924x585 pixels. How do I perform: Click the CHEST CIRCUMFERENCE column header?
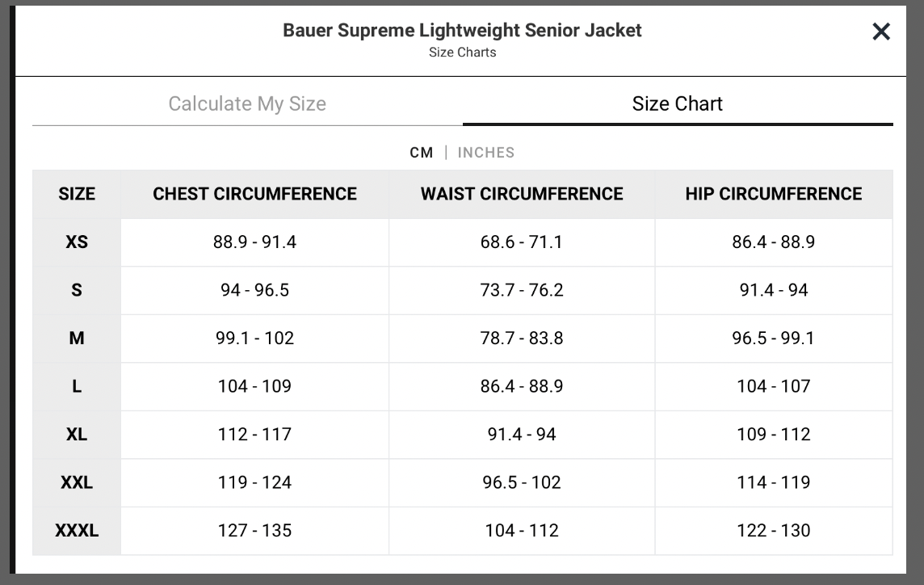coord(254,194)
